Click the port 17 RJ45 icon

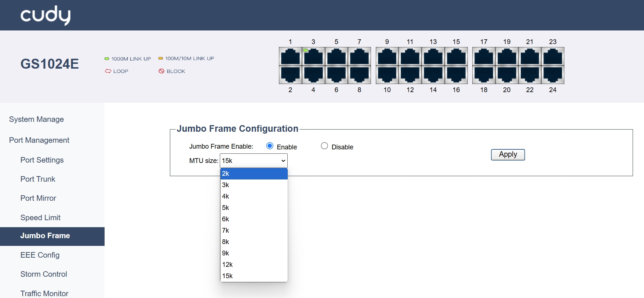click(x=484, y=57)
